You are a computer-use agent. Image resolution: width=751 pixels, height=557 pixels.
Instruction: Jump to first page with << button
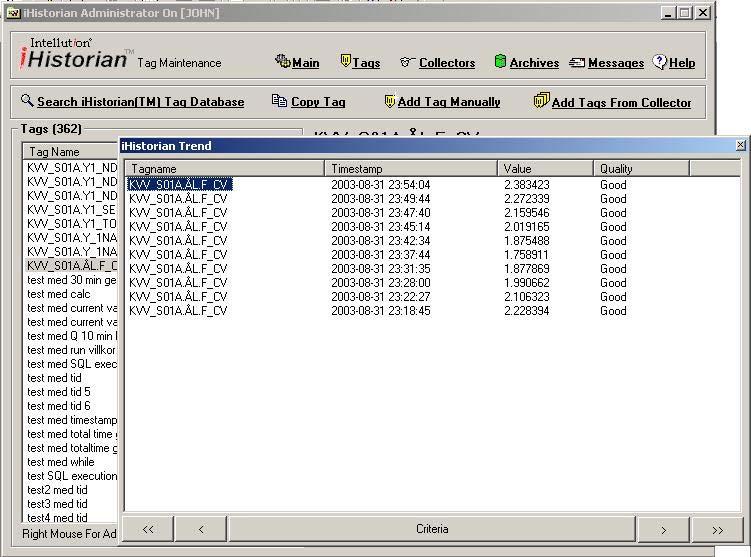(148, 529)
